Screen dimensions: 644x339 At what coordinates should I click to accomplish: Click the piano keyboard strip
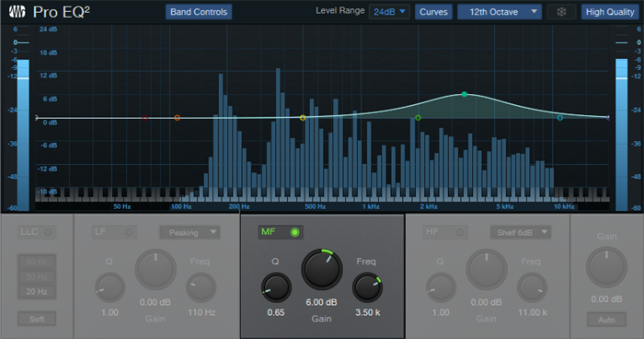(322, 194)
